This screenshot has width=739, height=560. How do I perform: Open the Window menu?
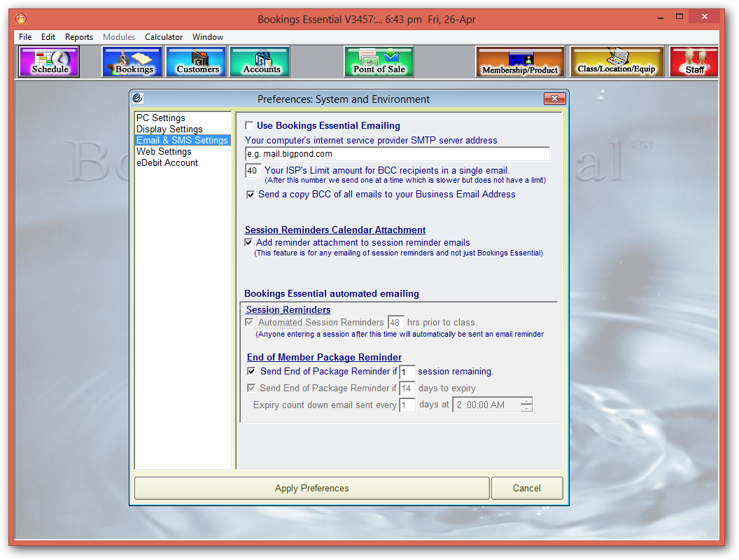(x=207, y=37)
